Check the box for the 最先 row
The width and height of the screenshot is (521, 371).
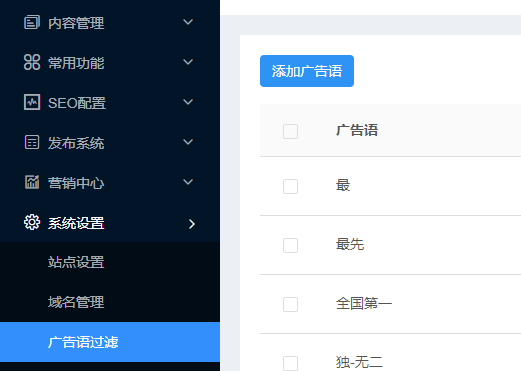tap(290, 245)
